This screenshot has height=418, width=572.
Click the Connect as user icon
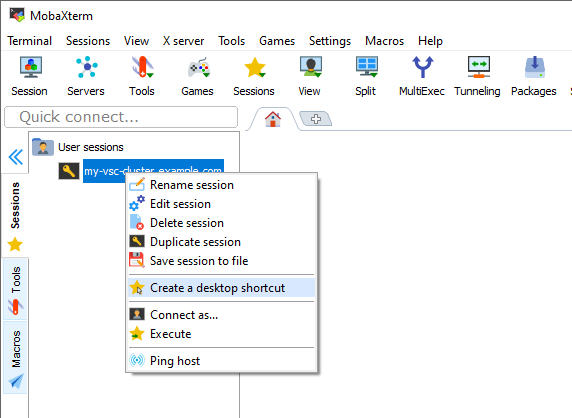[137, 314]
